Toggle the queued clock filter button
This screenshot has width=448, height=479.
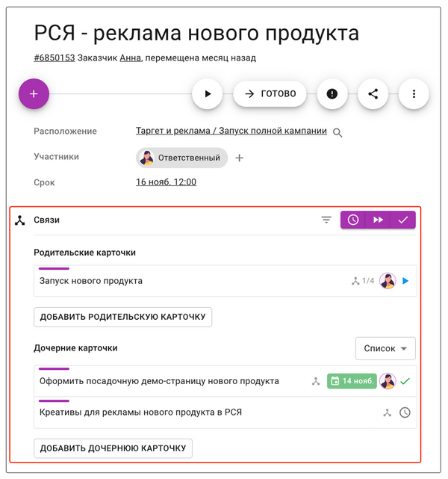(353, 220)
